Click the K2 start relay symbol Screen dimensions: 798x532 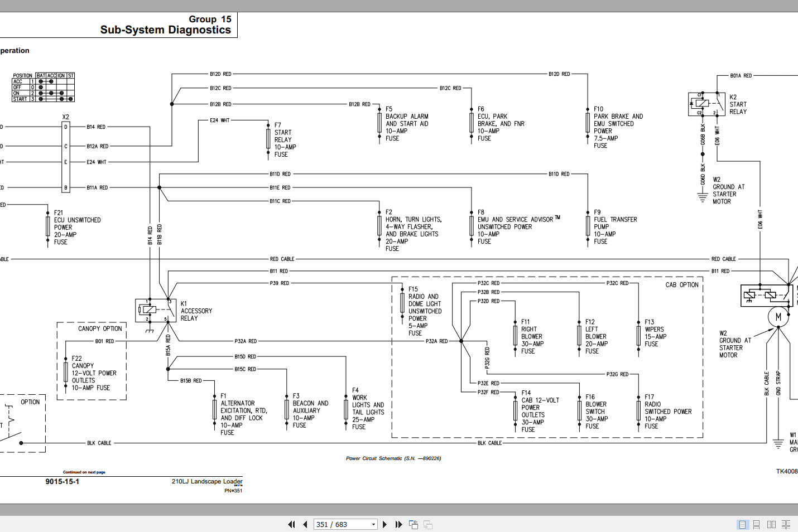pos(707,104)
